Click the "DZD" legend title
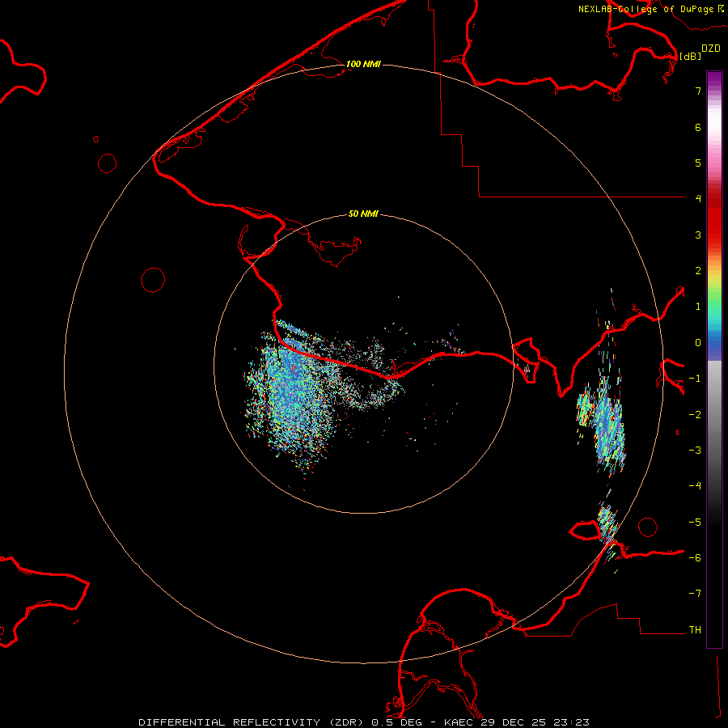The height and width of the screenshot is (728, 728). (x=711, y=49)
